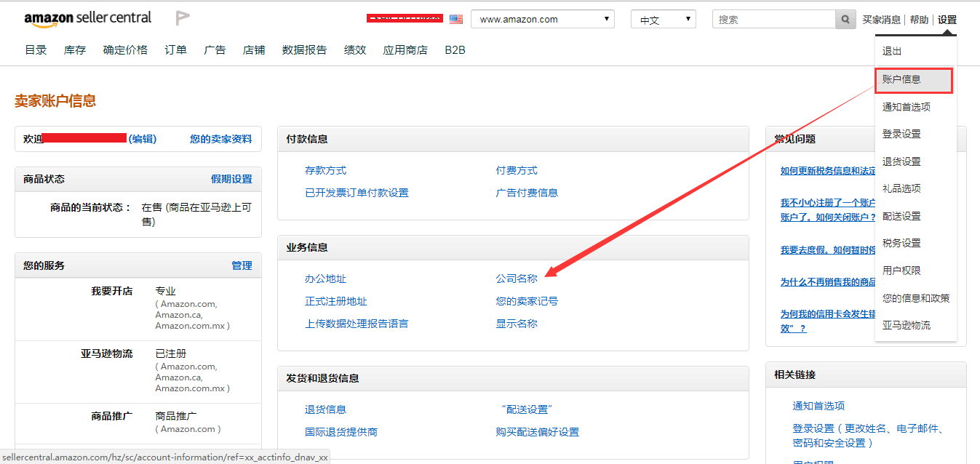Viewport: 980px width, 464px height.
Task: Click the 假期设置 link
Action: tap(231, 179)
